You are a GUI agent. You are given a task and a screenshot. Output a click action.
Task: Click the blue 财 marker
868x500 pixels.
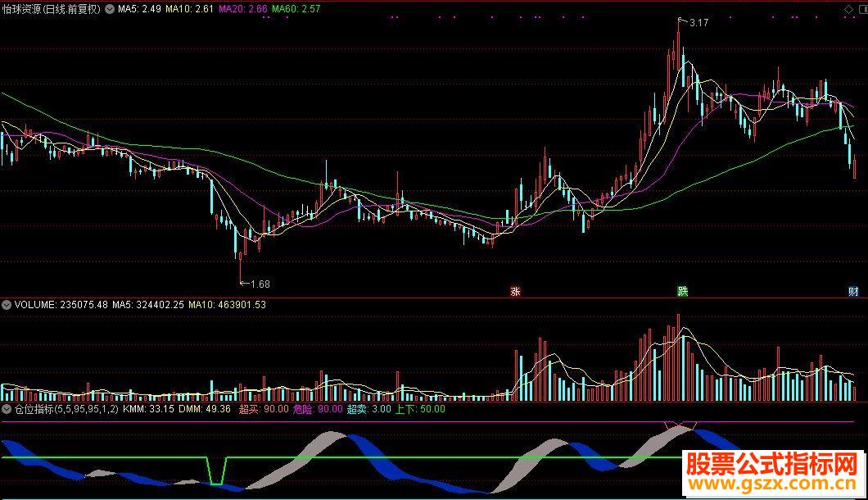click(x=853, y=292)
